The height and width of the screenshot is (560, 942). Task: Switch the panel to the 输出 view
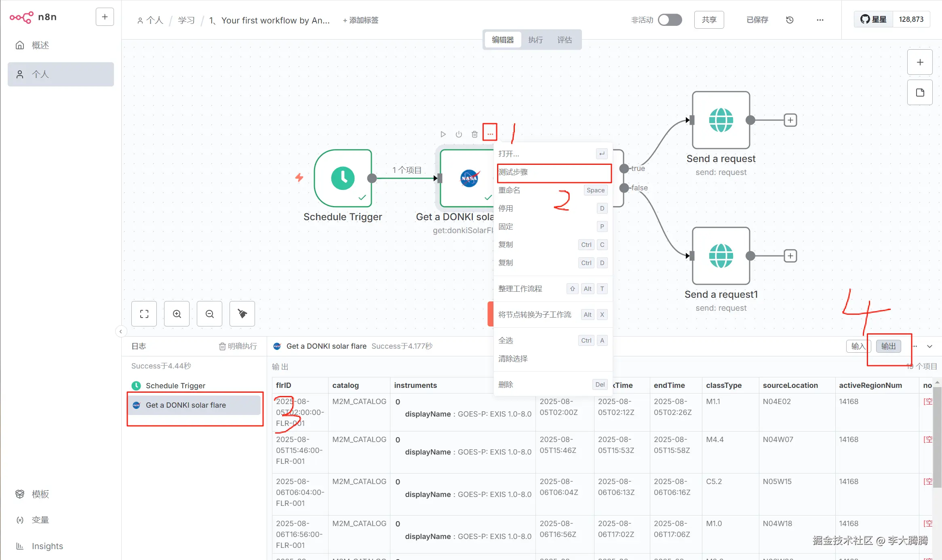[888, 346]
